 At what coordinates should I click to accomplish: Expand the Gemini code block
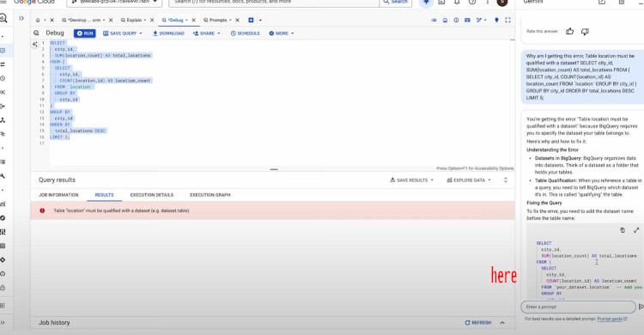tap(636, 230)
